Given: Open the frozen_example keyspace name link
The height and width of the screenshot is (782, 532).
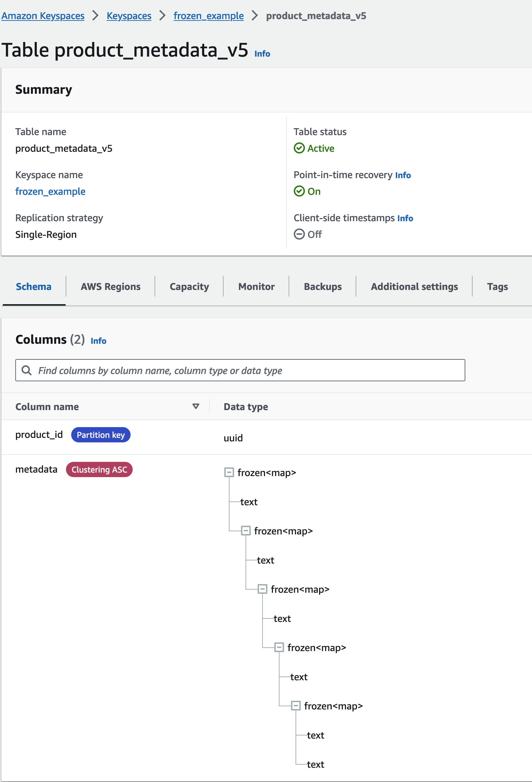Looking at the screenshot, I should point(50,191).
